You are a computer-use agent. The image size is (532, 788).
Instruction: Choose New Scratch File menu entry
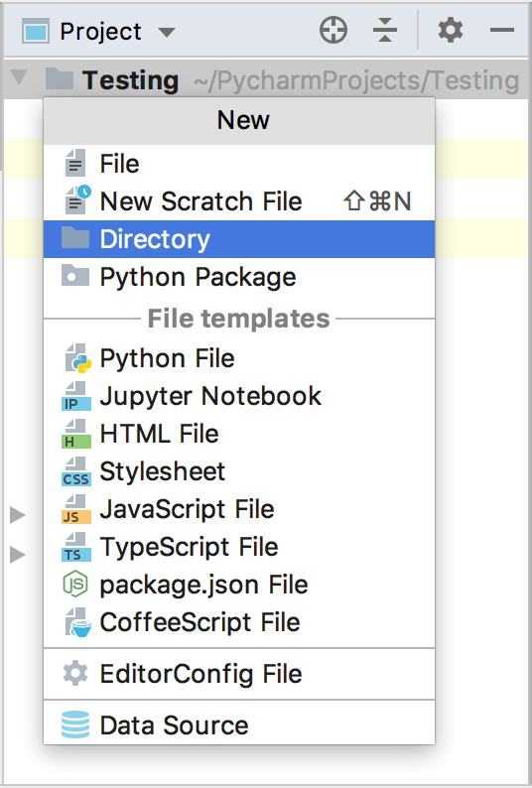click(x=239, y=201)
